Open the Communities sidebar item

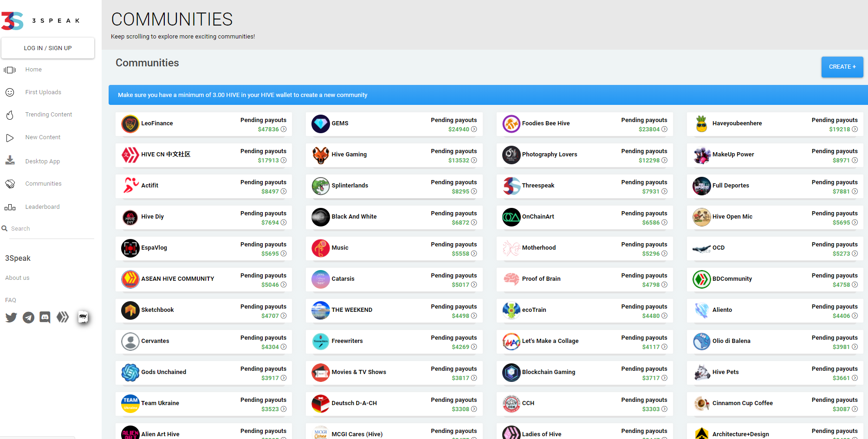(x=43, y=184)
